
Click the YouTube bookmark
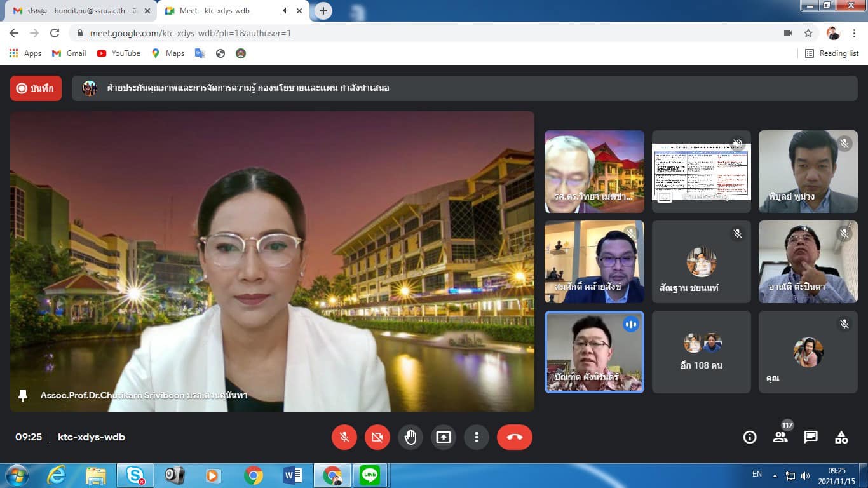119,53
